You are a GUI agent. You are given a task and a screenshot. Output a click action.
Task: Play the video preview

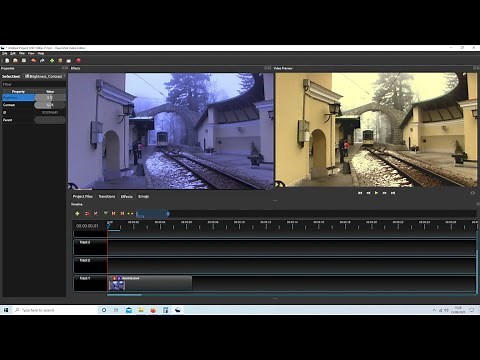click(x=376, y=193)
